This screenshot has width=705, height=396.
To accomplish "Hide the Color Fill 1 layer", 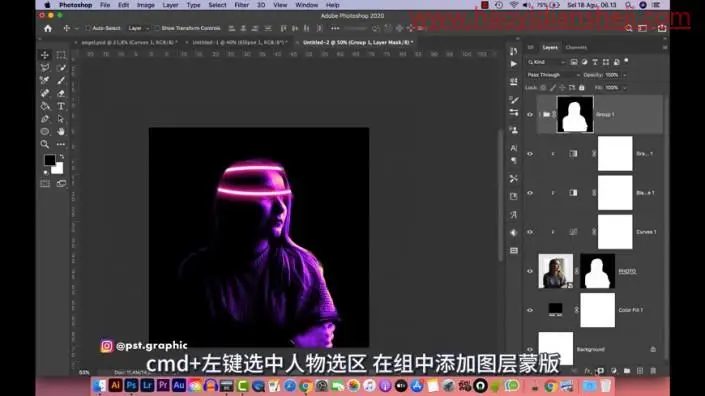I will [530, 310].
